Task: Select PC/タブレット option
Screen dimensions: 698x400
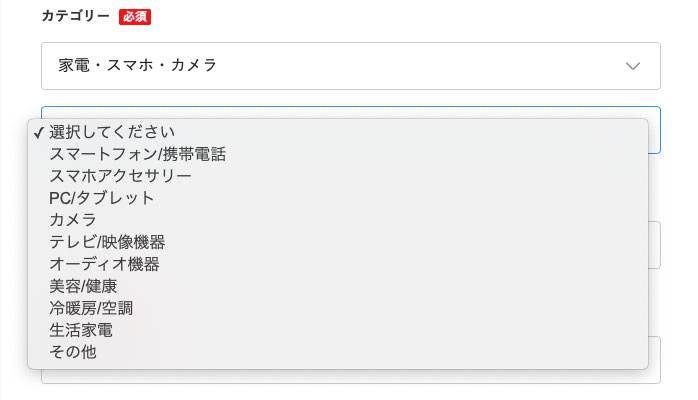Action: point(337,198)
